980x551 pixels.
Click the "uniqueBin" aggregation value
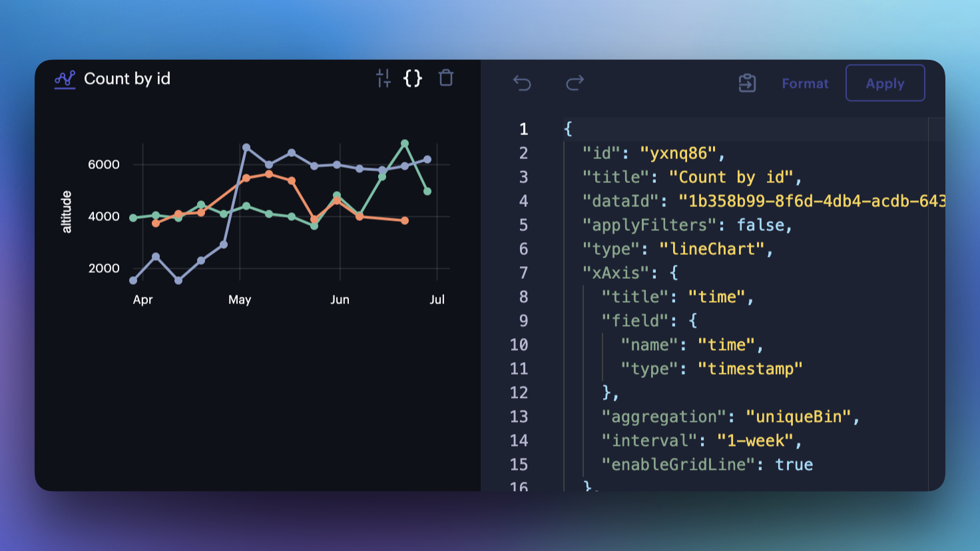click(x=798, y=417)
